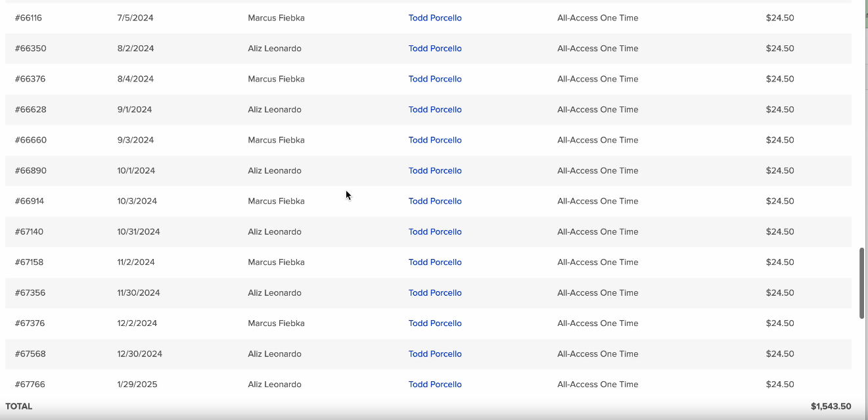Image resolution: width=868 pixels, height=420 pixels.
Task: Select Marcus Fiebka in the 7/5/2024 row
Action: tap(276, 18)
